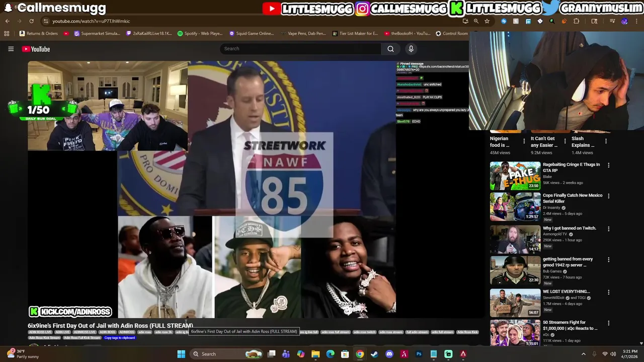Open options menu for Slash Explains video
Viewport: 644px width, 362px height.
click(x=606, y=141)
